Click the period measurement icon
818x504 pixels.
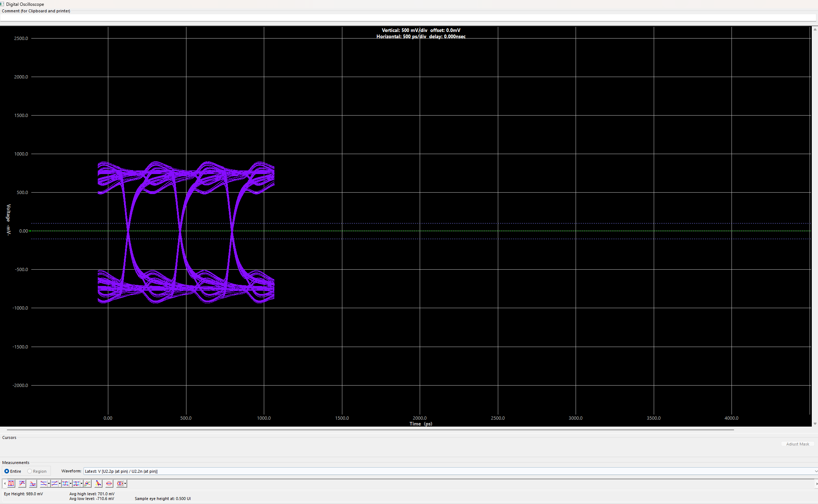[76, 484]
